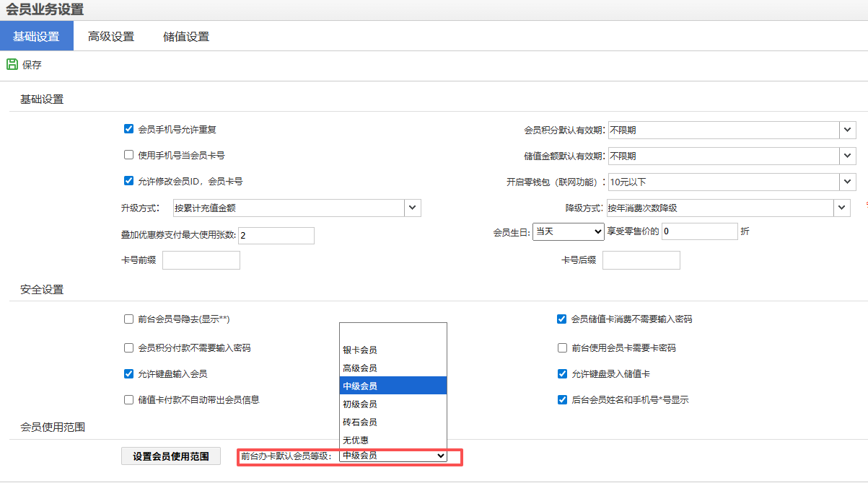Open the 降级方式 dropdown arrow
The width and height of the screenshot is (868, 483).
pyautogui.click(x=841, y=208)
